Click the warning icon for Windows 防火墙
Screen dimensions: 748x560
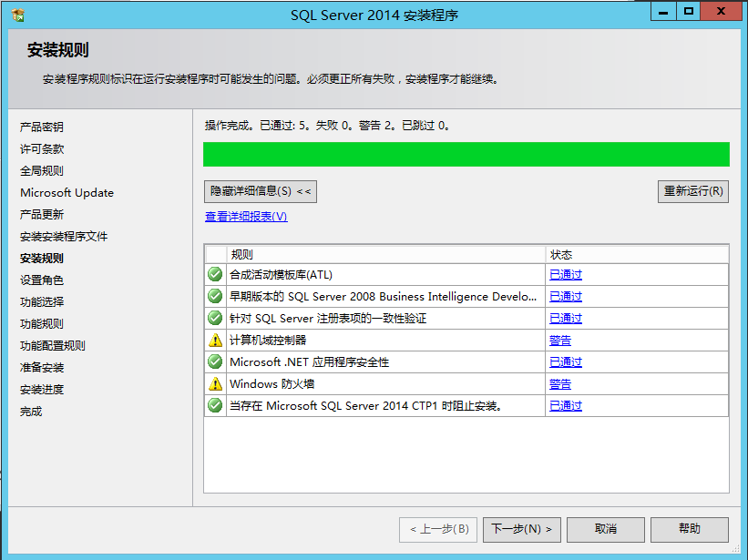pyautogui.click(x=215, y=383)
